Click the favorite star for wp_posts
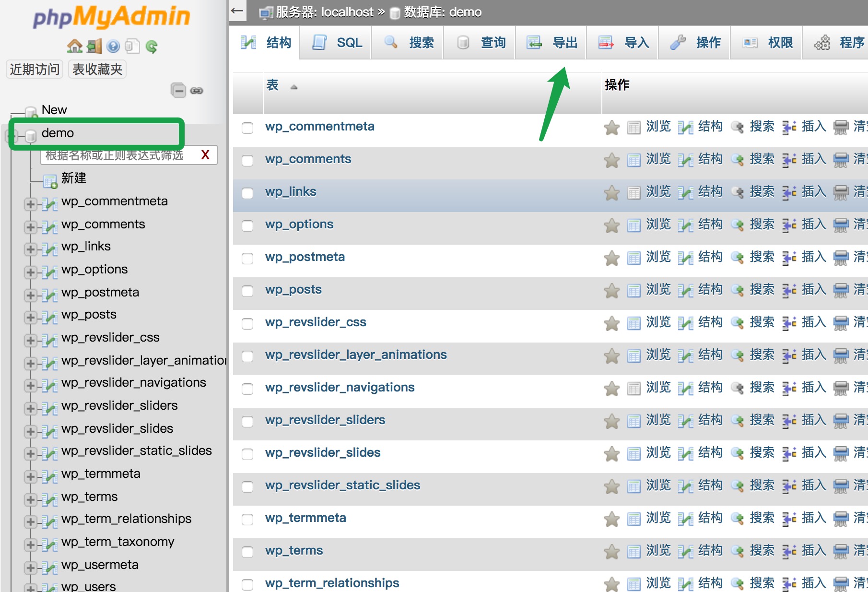Viewport: 868px width, 592px height. tap(612, 291)
